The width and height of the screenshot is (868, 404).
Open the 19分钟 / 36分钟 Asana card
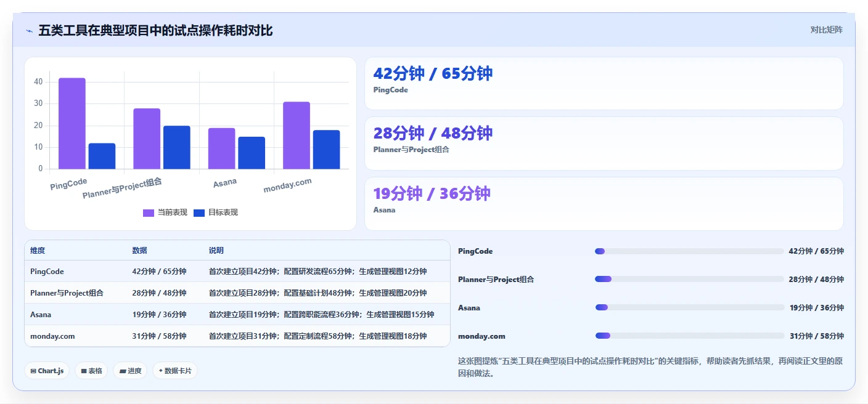tap(604, 204)
